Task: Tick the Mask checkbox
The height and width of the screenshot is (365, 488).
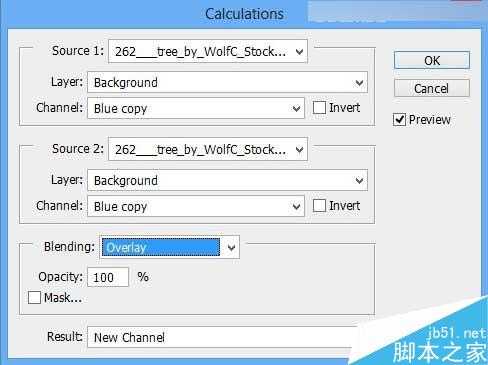Action: (x=34, y=297)
